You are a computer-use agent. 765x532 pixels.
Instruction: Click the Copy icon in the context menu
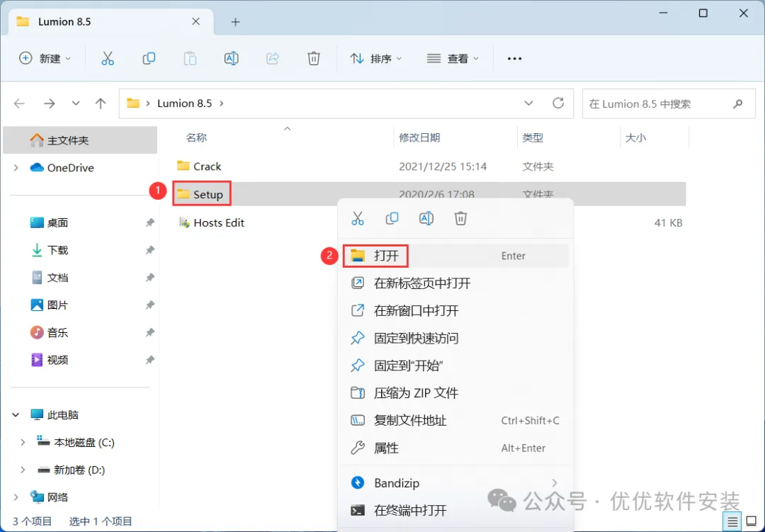click(x=392, y=218)
